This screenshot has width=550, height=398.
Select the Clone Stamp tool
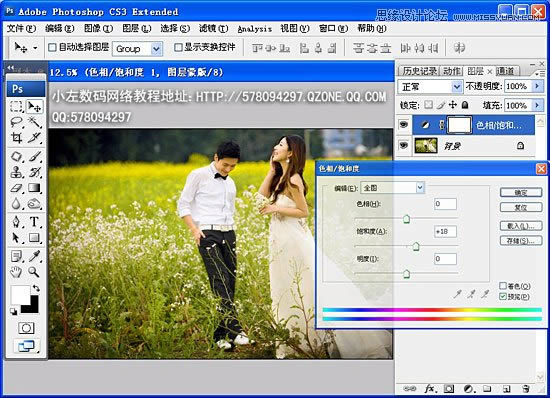[16, 172]
